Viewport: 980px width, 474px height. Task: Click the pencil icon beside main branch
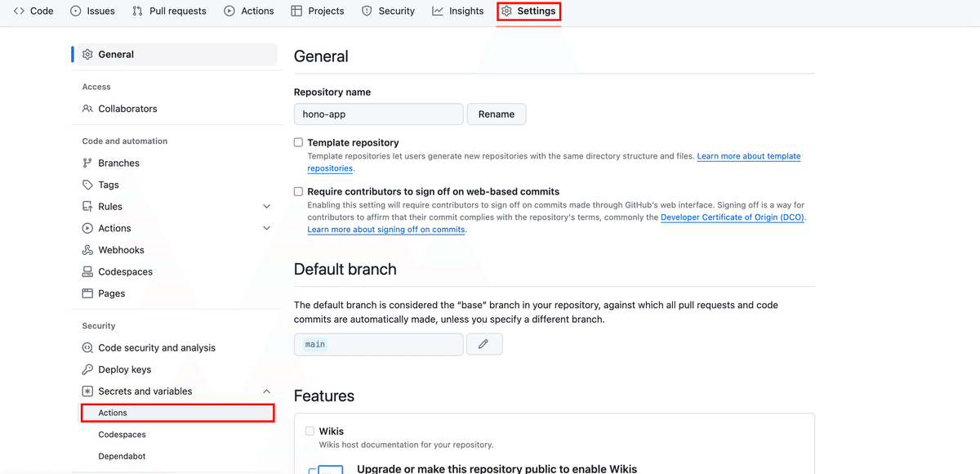point(483,344)
